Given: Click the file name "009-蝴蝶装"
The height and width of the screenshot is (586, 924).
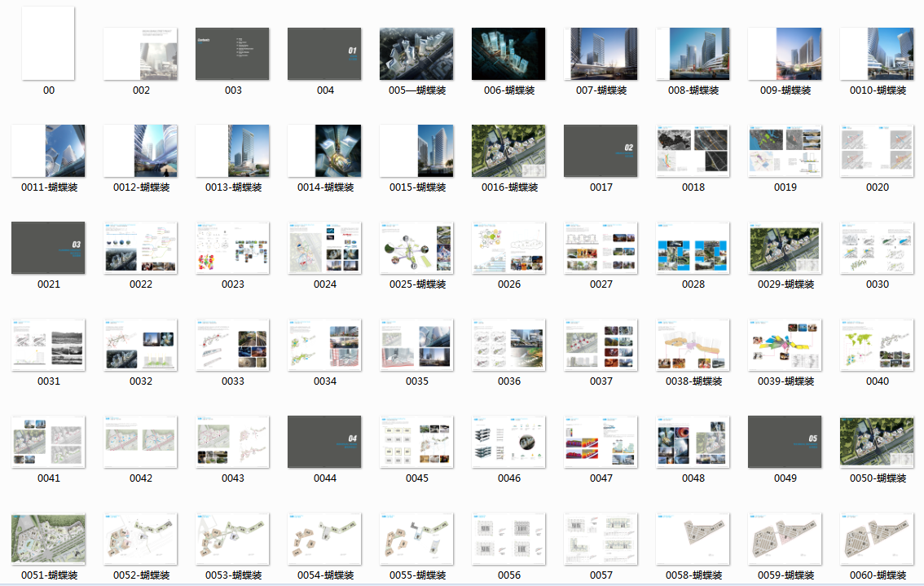Looking at the screenshot, I should pos(785,90).
